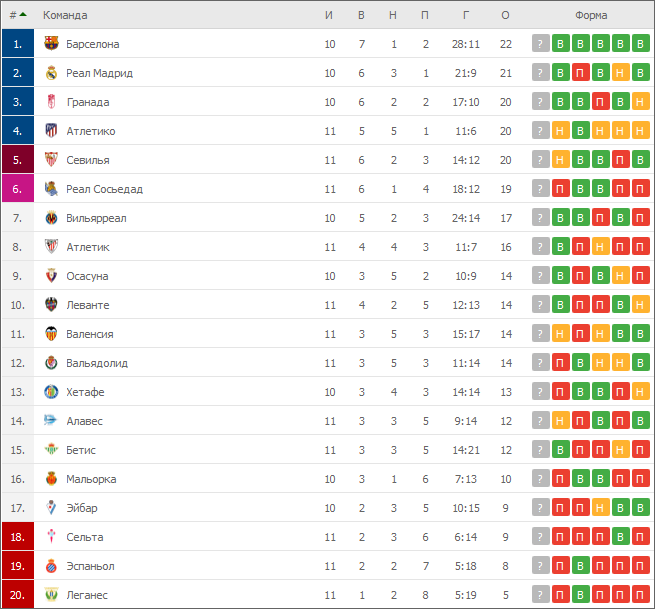Select the Sevilla club crest
The height and width of the screenshot is (609, 655).
[51, 159]
